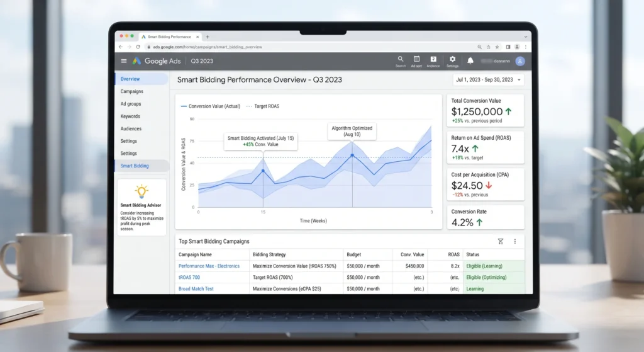
Task: Open the hamburger main menu
Action: click(124, 61)
